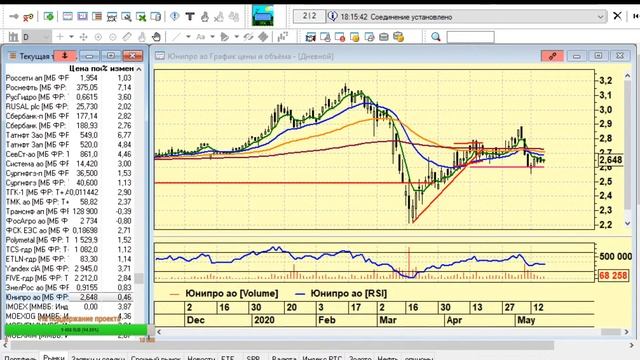Click the chart price scale's lower arrow

point(627,223)
